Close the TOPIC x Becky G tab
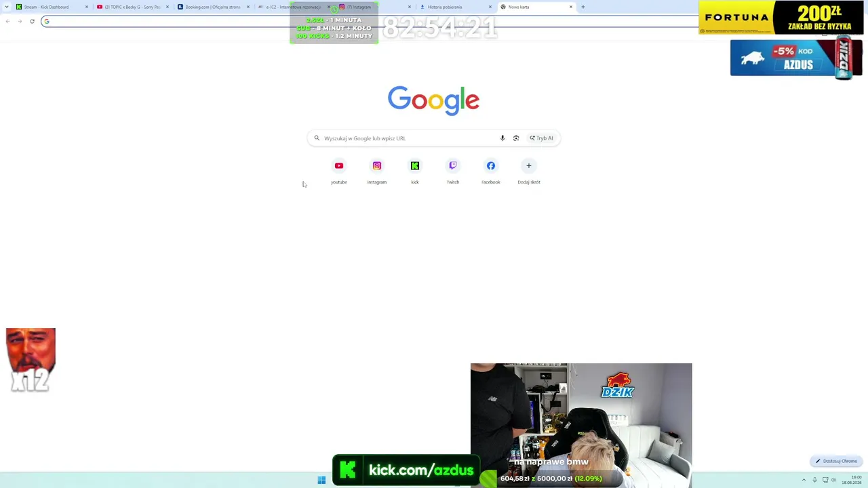Image resolution: width=868 pixels, height=488 pixels. coord(167,7)
